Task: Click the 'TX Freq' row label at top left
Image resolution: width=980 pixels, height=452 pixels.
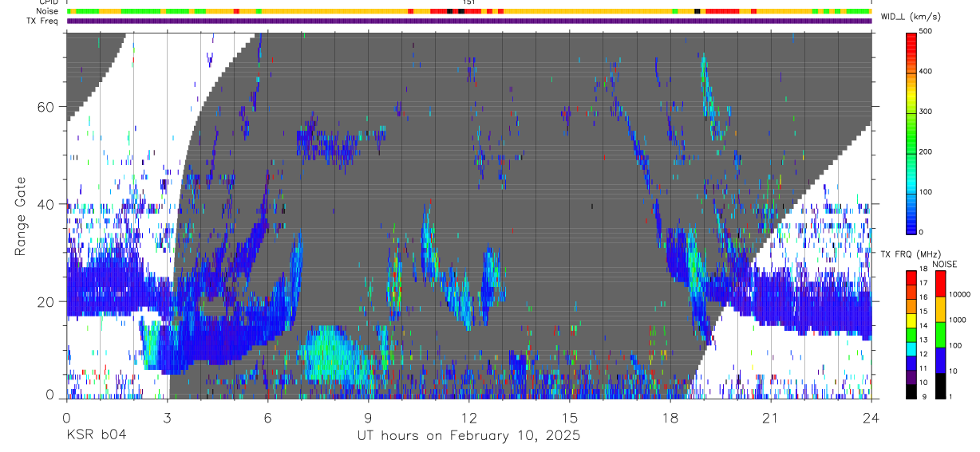Action: [43, 21]
